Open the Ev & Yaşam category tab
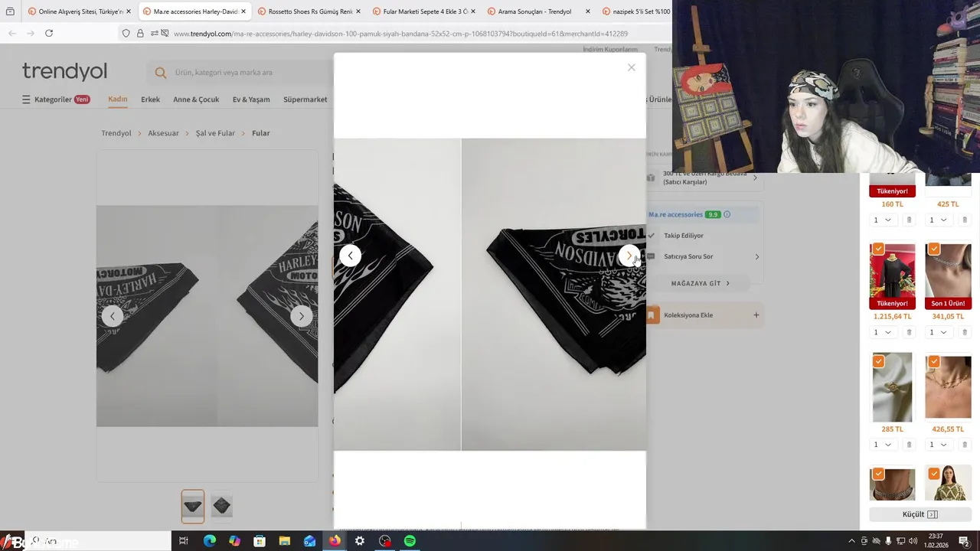980x551 pixels. coord(251,99)
